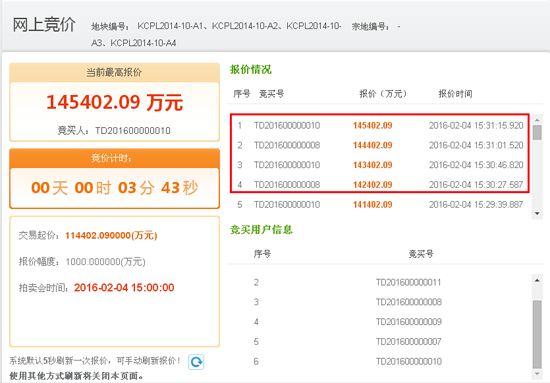Image resolution: width=550 pixels, height=383 pixels.
Task: Click TD201600000010 in bidder user list
Action: click(x=409, y=361)
